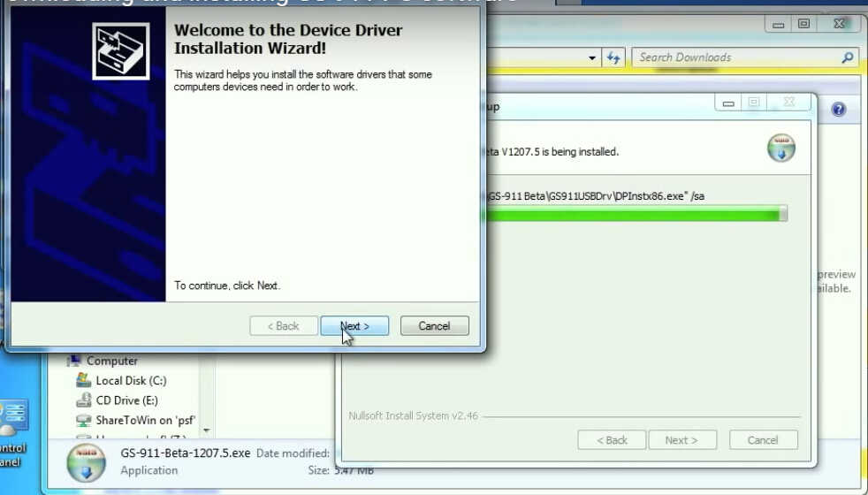The height and width of the screenshot is (495, 868).
Task: Click Cancel in the Nullsoft setup window
Action: tap(764, 440)
